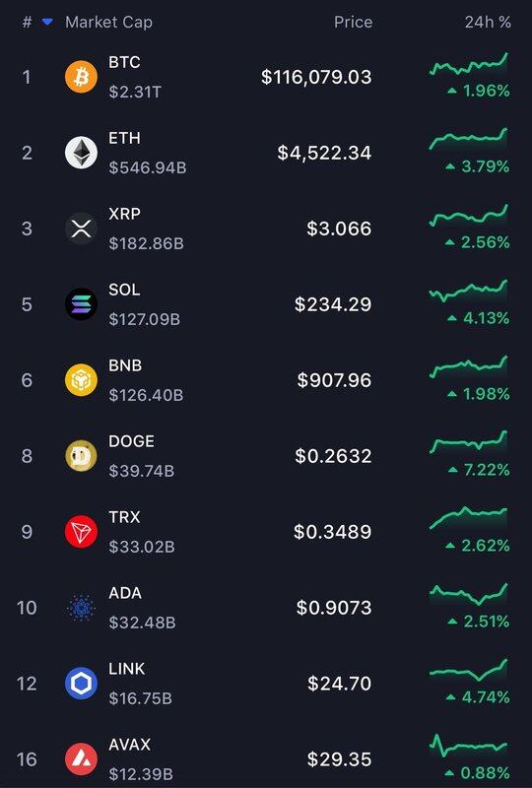This screenshot has width=532, height=788.
Task: Open the LINK $24.70 row
Action: click(x=266, y=684)
